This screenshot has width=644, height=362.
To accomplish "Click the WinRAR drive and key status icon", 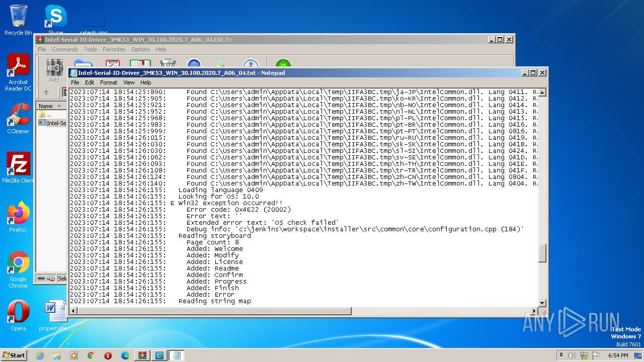I will point(46,279).
